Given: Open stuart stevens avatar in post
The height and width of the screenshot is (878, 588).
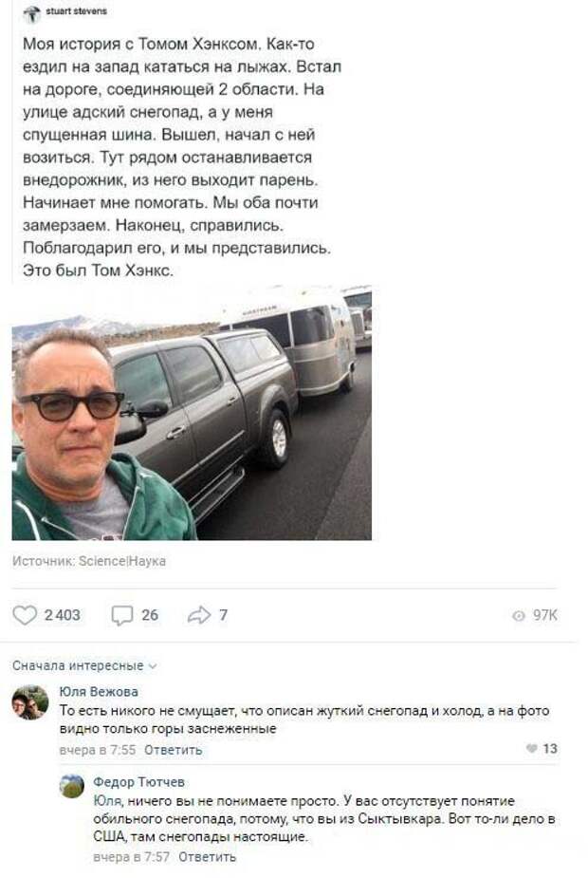Looking at the screenshot, I should (32, 13).
